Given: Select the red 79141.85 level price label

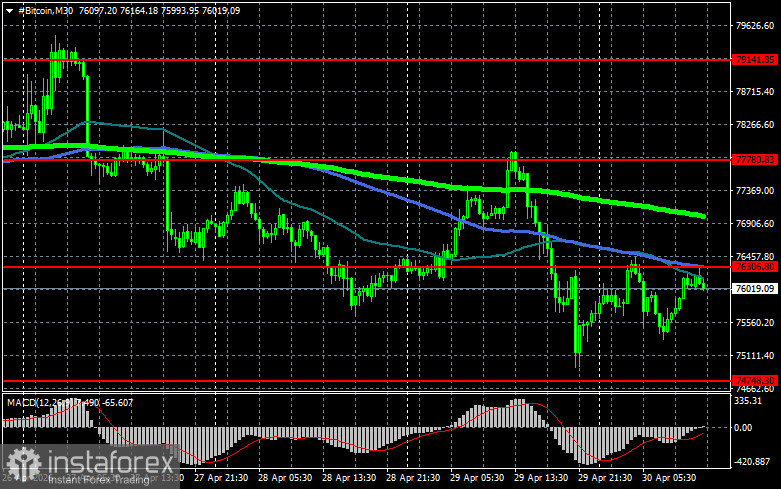Looking at the screenshot, I should [x=755, y=60].
